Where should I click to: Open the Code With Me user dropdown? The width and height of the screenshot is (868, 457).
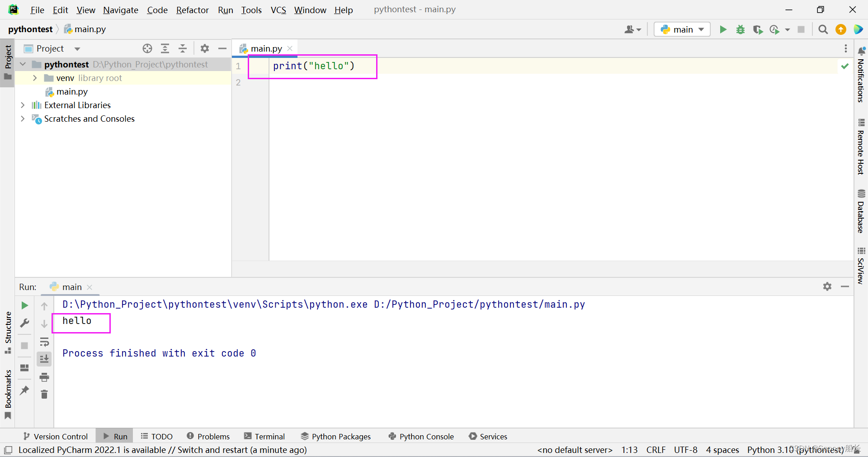pos(632,29)
